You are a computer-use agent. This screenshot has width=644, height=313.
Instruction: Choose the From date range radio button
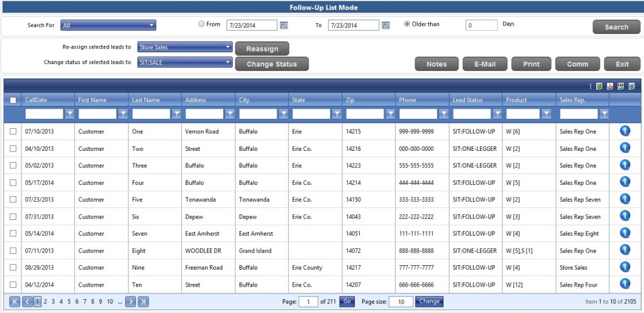coord(201,25)
